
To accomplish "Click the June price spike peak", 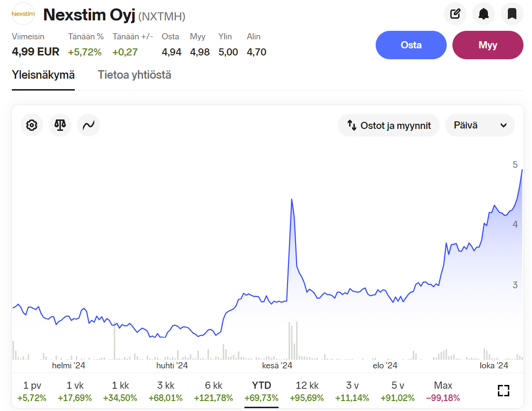I will click(292, 200).
